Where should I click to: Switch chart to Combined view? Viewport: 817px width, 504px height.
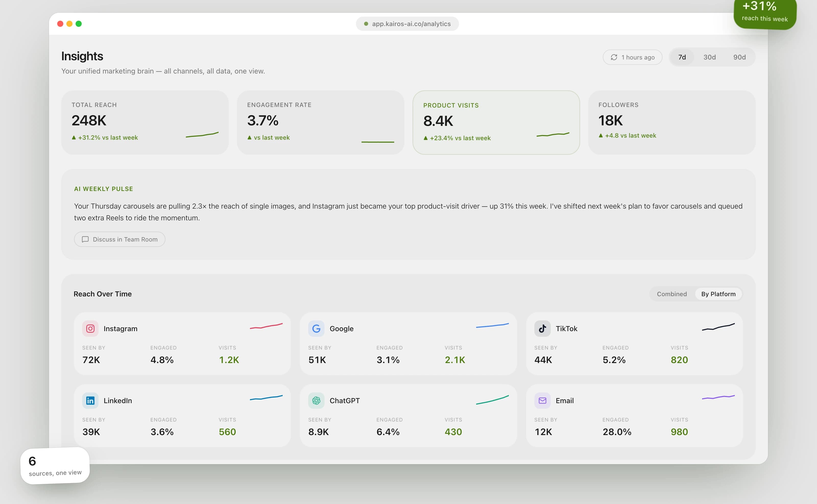672,294
